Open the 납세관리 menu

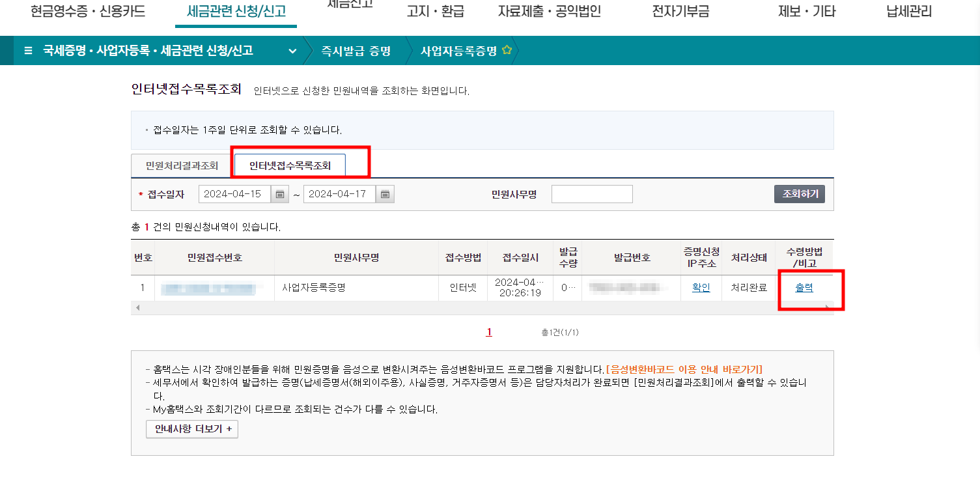pos(908,11)
